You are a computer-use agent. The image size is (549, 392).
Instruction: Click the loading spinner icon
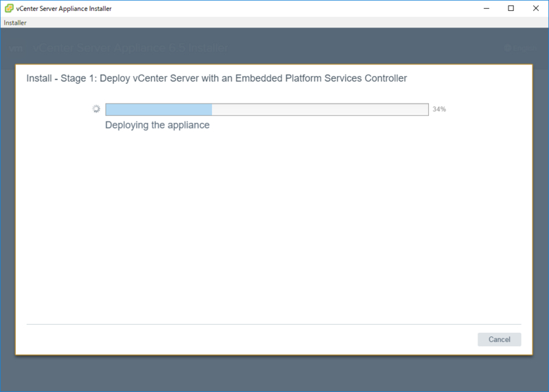(x=96, y=109)
